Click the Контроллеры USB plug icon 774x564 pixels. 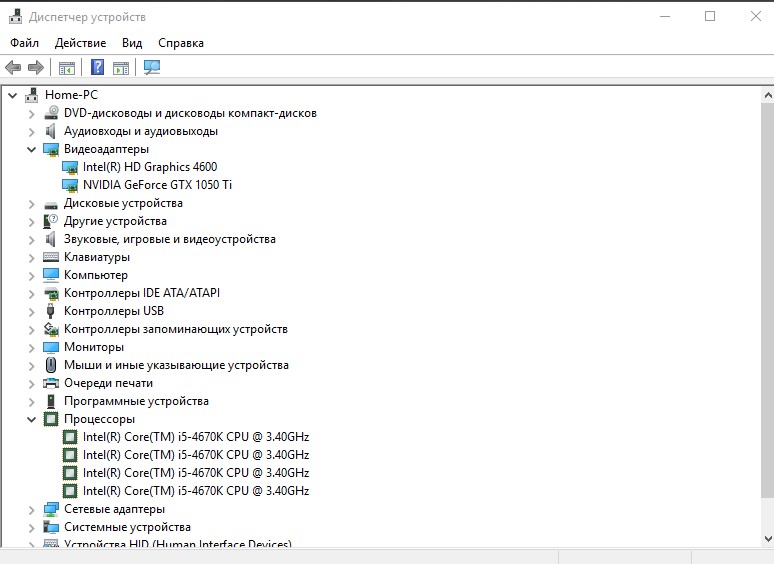[52, 311]
